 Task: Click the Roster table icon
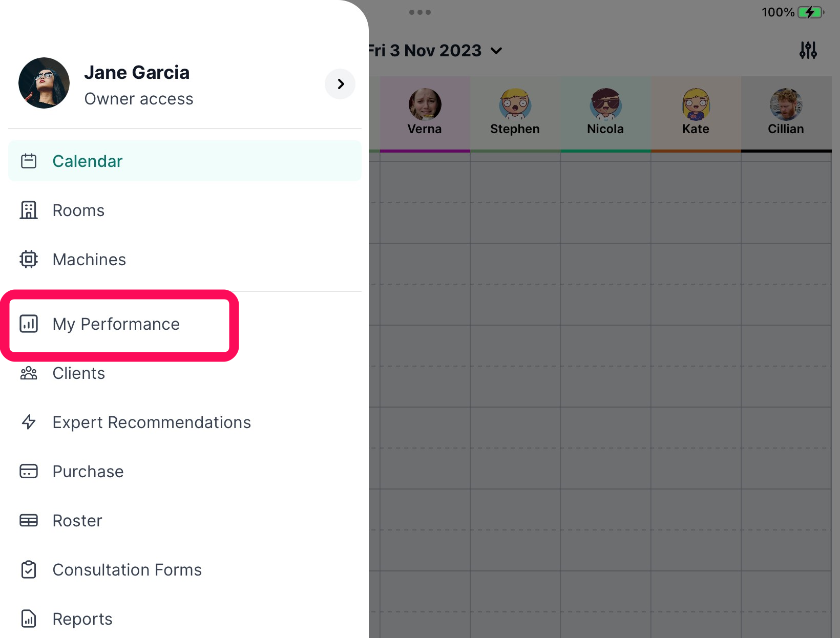(29, 521)
